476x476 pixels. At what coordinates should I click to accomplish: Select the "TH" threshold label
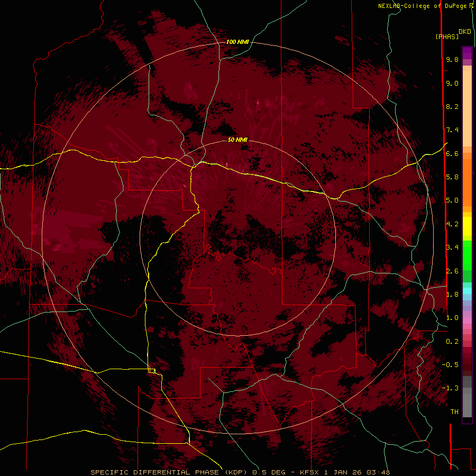(454, 412)
